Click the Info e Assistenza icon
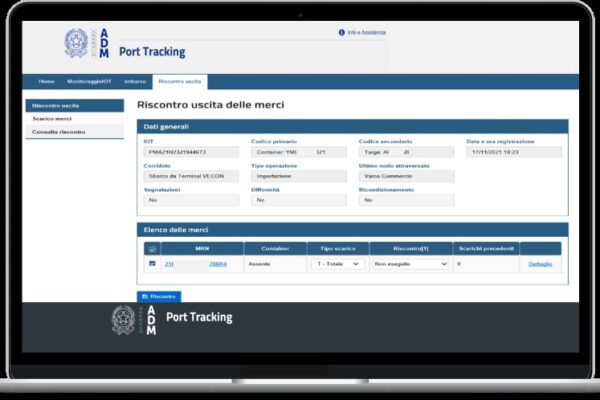Screen dimensions: 600x400 [x=342, y=33]
